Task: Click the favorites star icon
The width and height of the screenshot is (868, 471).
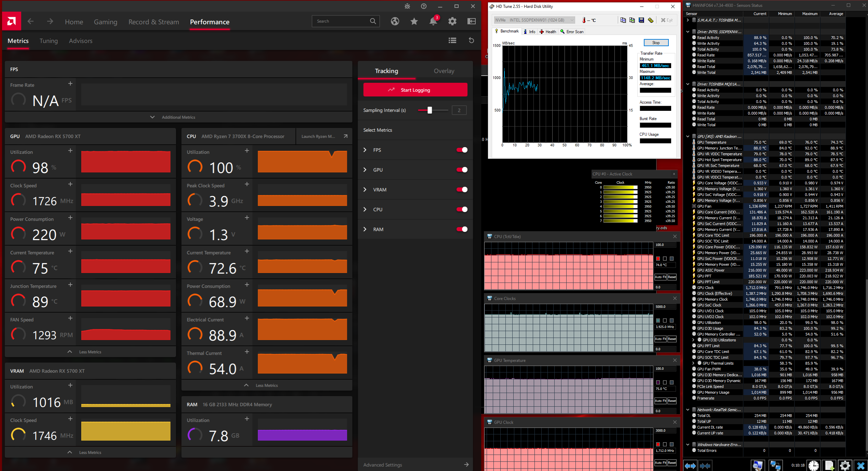Action: 414,22
